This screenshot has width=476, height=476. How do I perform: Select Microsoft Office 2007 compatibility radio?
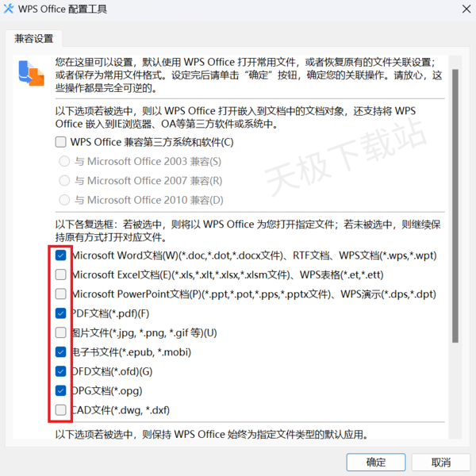64,181
